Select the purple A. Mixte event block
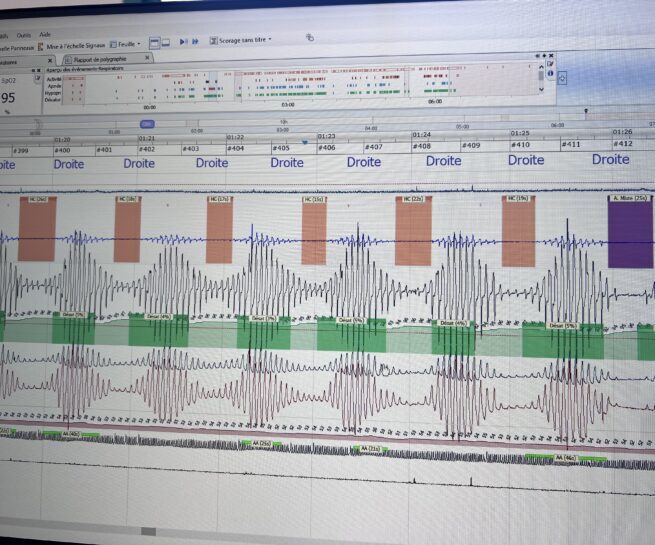The height and width of the screenshot is (545, 655). 629,231
